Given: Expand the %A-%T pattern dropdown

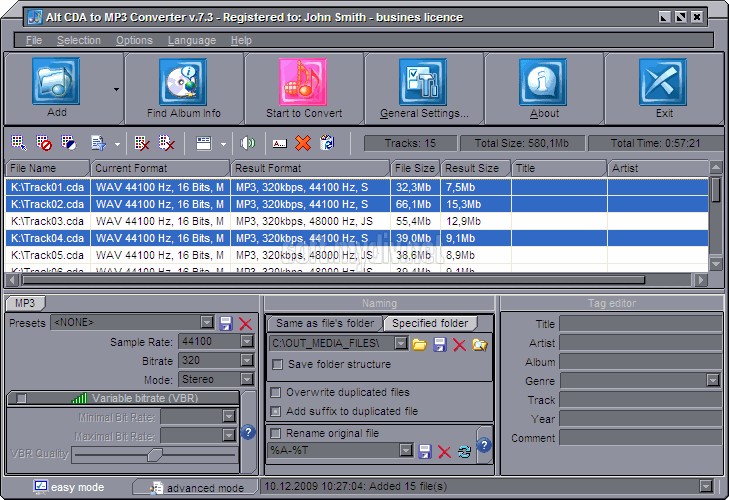Looking at the screenshot, I should pos(406,450).
